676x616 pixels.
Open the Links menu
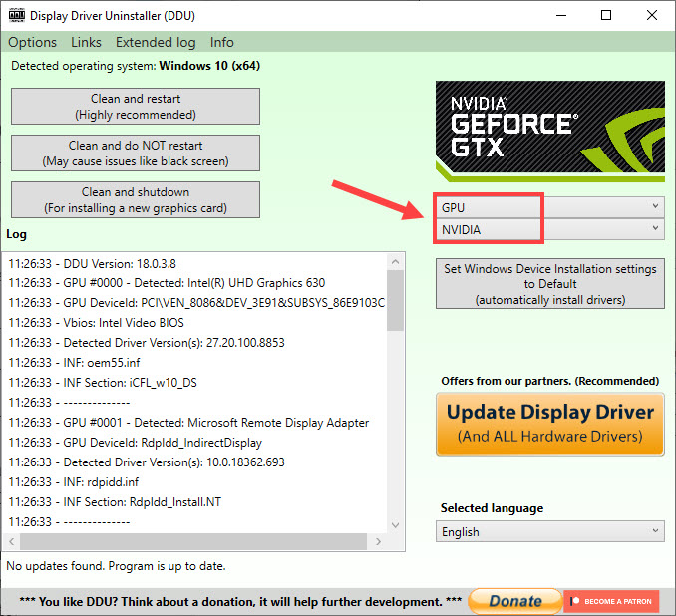(86, 42)
